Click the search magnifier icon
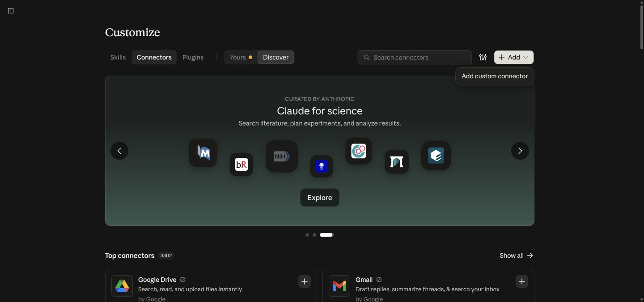The image size is (644, 302). [x=366, y=57]
